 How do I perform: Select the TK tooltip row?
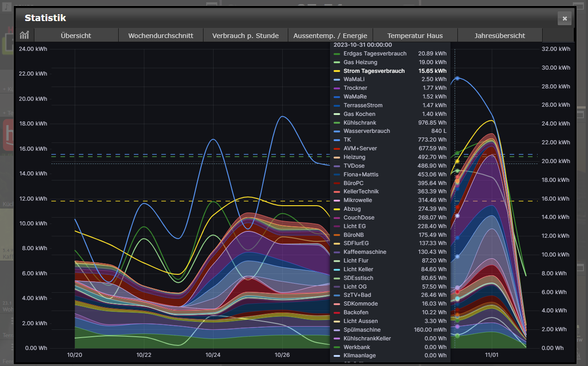pos(390,140)
